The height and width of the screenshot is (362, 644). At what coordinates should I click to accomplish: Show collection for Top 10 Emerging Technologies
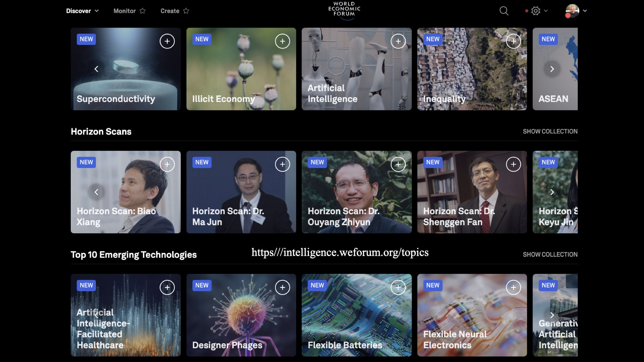pos(550,254)
